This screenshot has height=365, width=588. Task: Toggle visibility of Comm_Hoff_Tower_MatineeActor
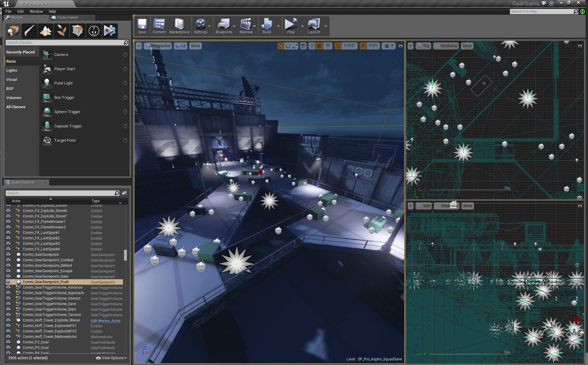coord(8,337)
